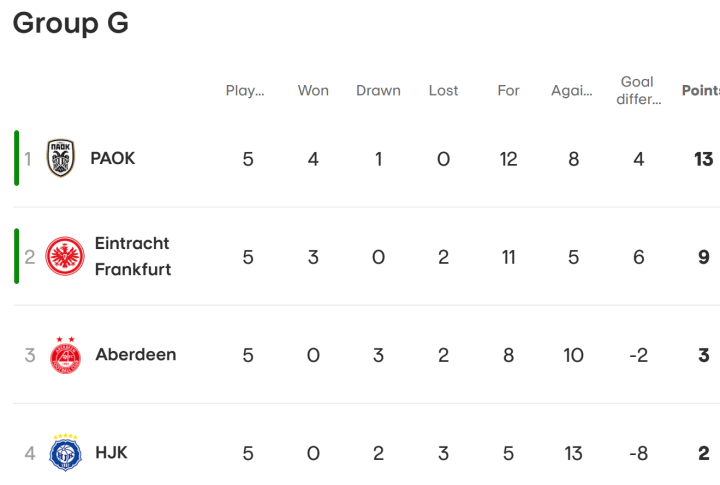Click the Eintracht Frankfurt eagle crest
This screenshot has width=720, height=485.
(66, 257)
